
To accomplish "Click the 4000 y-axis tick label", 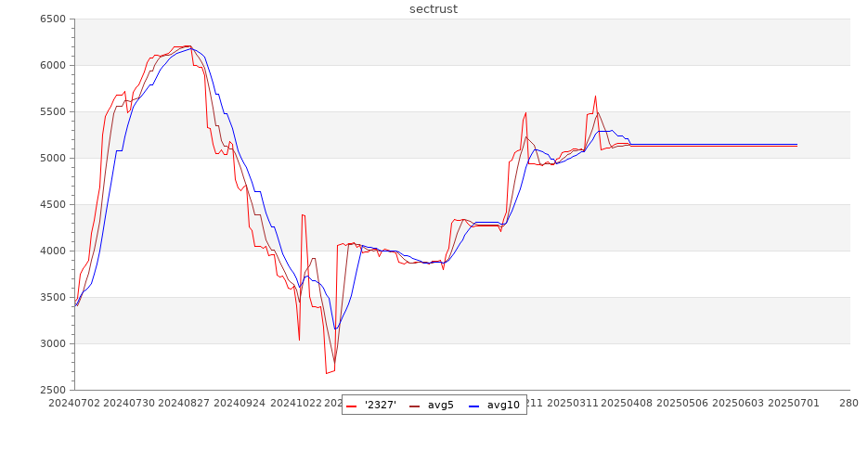I will [x=53, y=251].
